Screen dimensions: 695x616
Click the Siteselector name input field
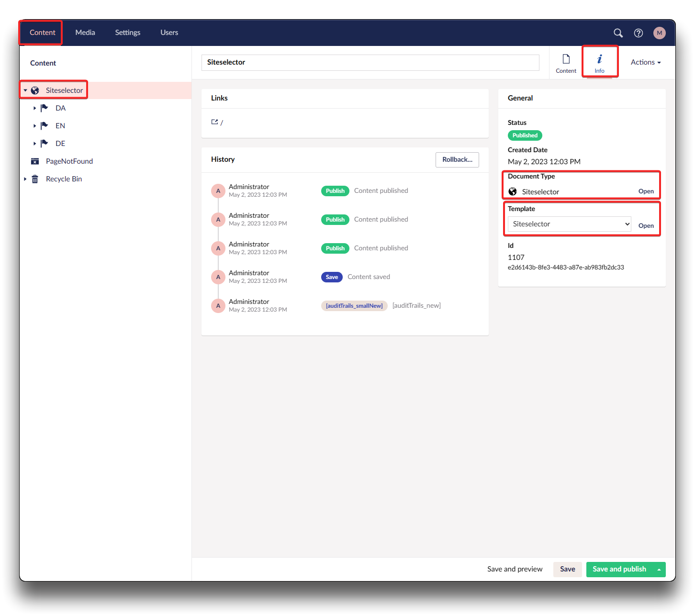[x=370, y=62]
